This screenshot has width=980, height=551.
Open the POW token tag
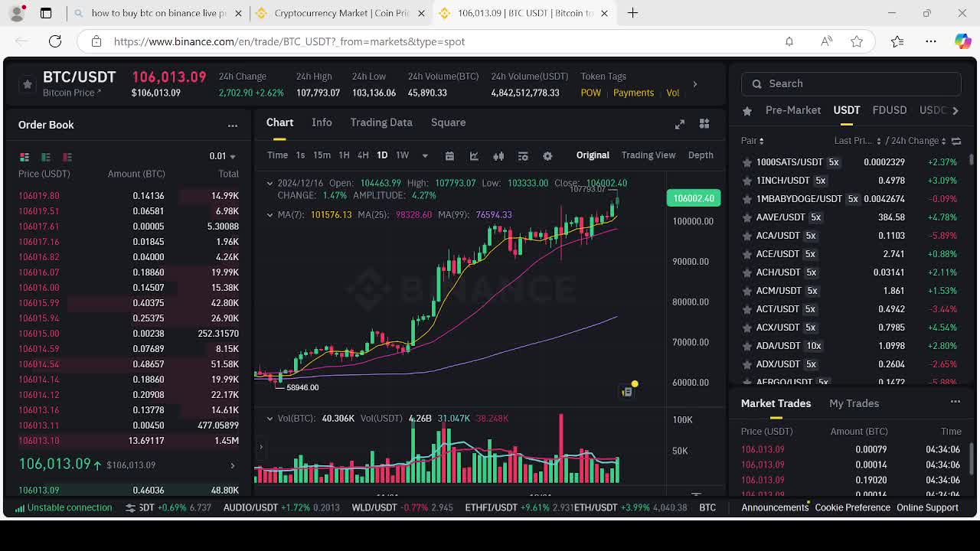[x=590, y=93]
